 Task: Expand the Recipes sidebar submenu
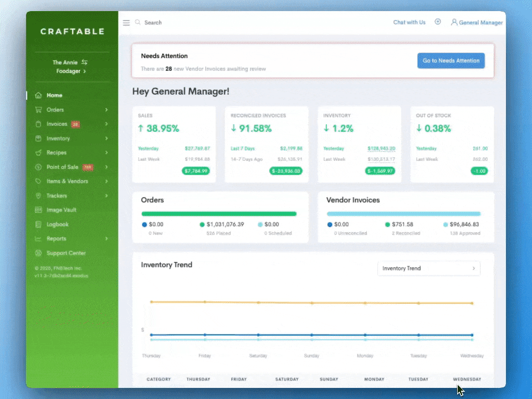pyautogui.click(x=106, y=153)
